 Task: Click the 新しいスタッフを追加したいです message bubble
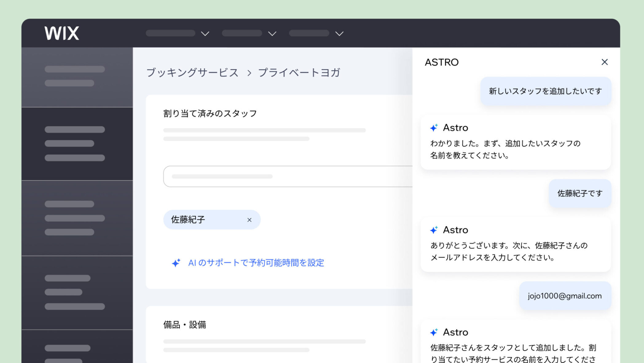tap(546, 91)
